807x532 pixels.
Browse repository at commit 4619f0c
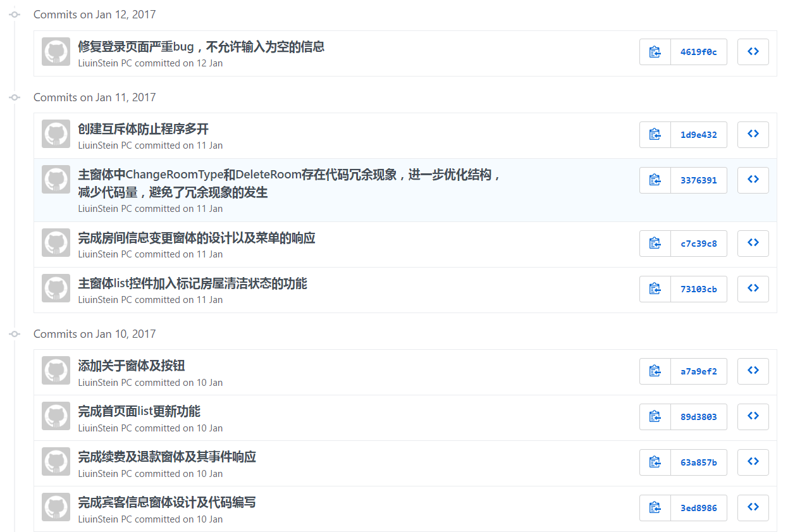[753, 52]
